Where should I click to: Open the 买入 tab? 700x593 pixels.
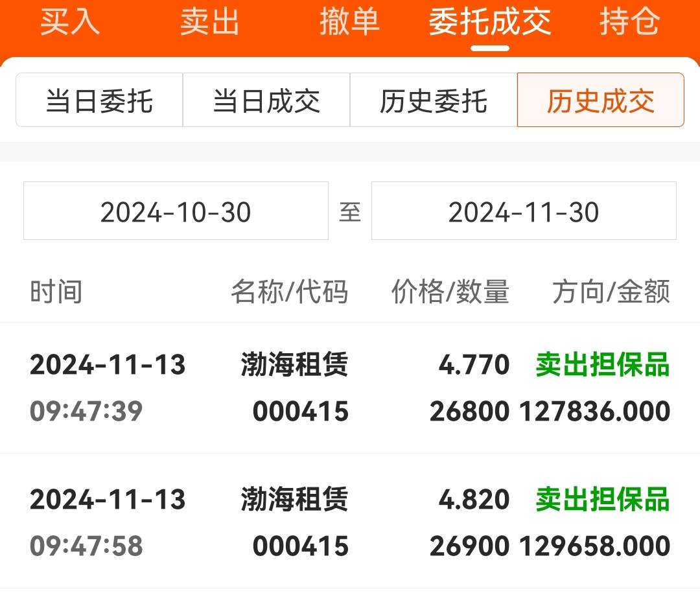pos(69,22)
